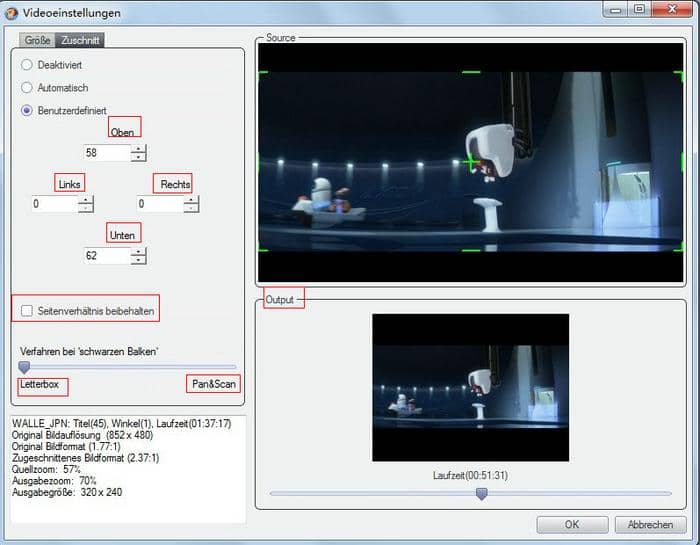Screen dimensions: 700x545
Task: Increase the Rechts crop value
Action: pyautogui.click(x=191, y=200)
